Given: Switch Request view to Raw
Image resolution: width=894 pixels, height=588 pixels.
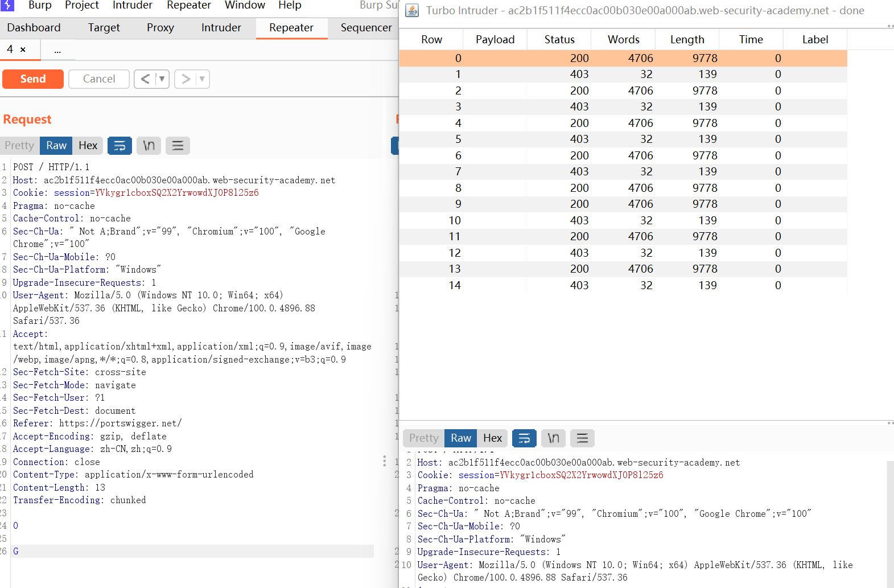Looking at the screenshot, I should 56,146.
